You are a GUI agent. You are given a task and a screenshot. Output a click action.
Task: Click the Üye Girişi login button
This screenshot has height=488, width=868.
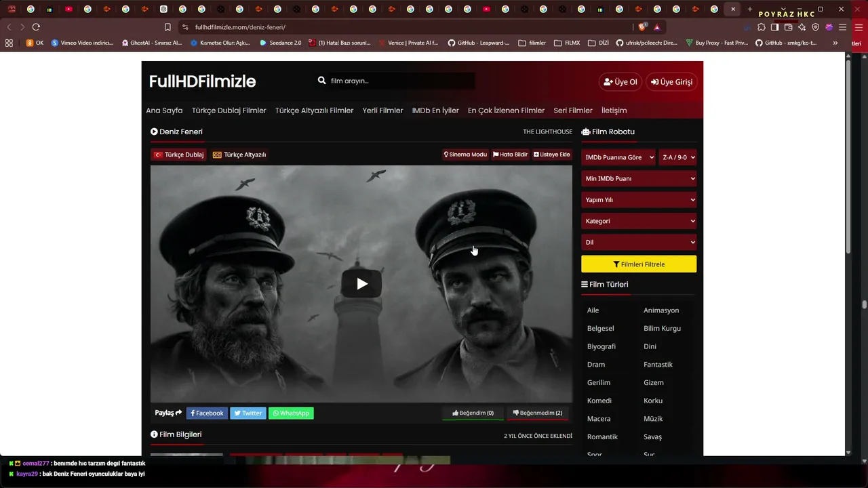[x=671, y=82]
